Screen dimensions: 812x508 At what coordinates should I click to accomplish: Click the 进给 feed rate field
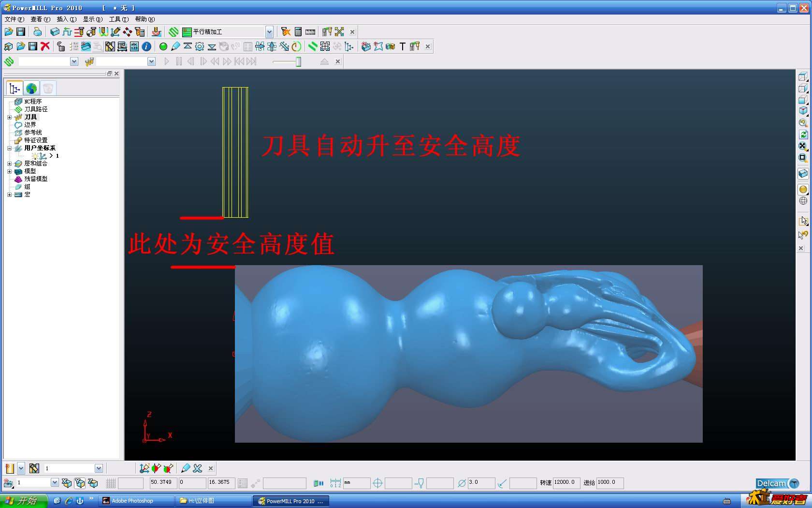point(610,483)
